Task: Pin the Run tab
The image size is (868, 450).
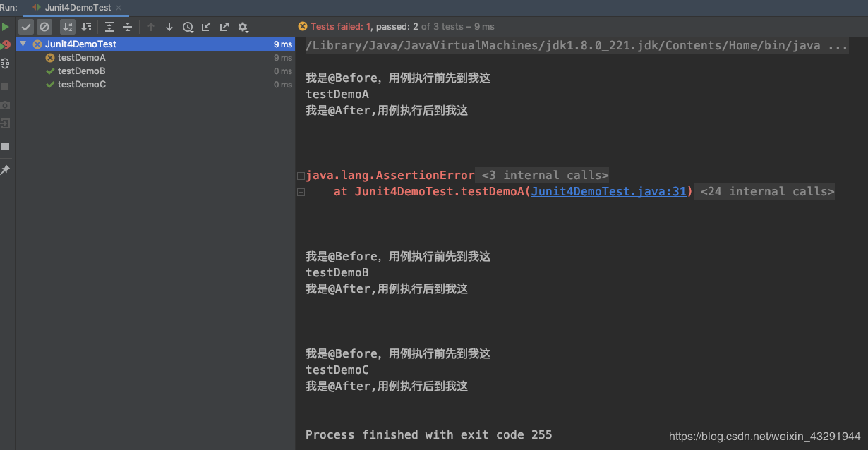Action: [5, 170]
